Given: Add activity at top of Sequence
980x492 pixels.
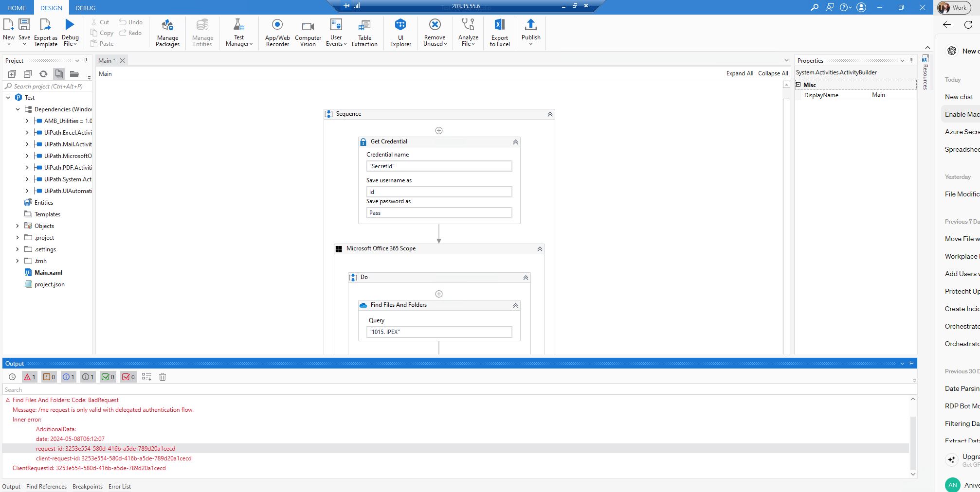Looking at the screenshot, I should pos(439,131).
